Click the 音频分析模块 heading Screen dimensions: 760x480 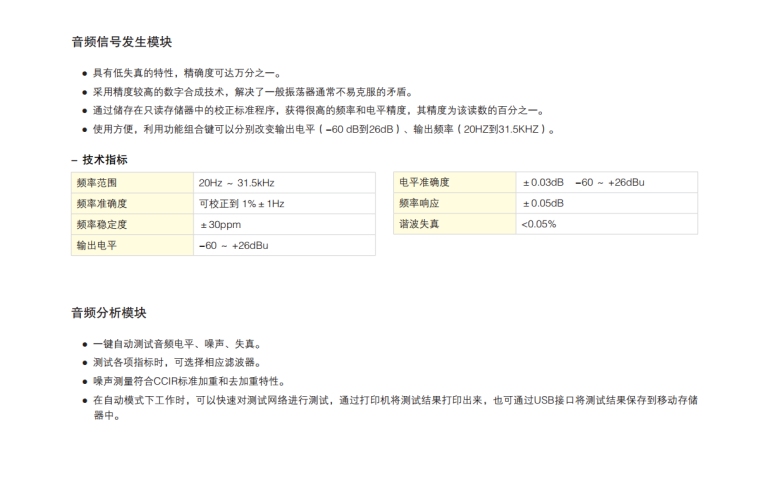(108, 313)
